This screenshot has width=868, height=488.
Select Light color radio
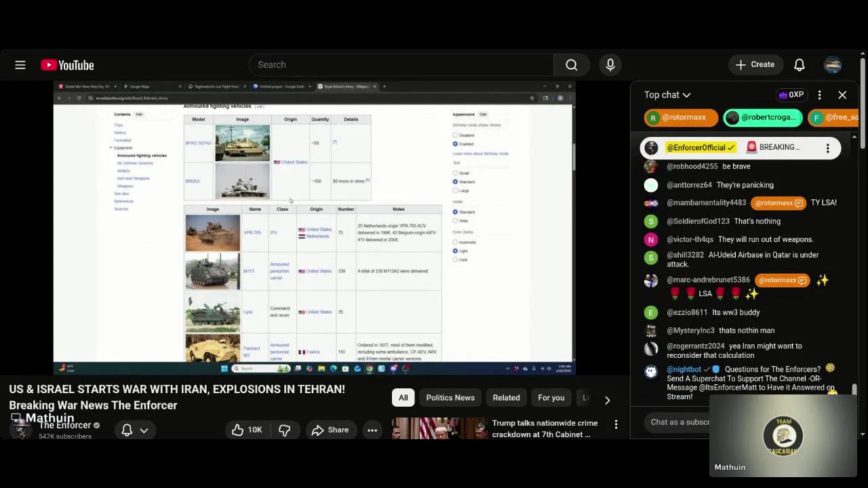tap(455, 251)
